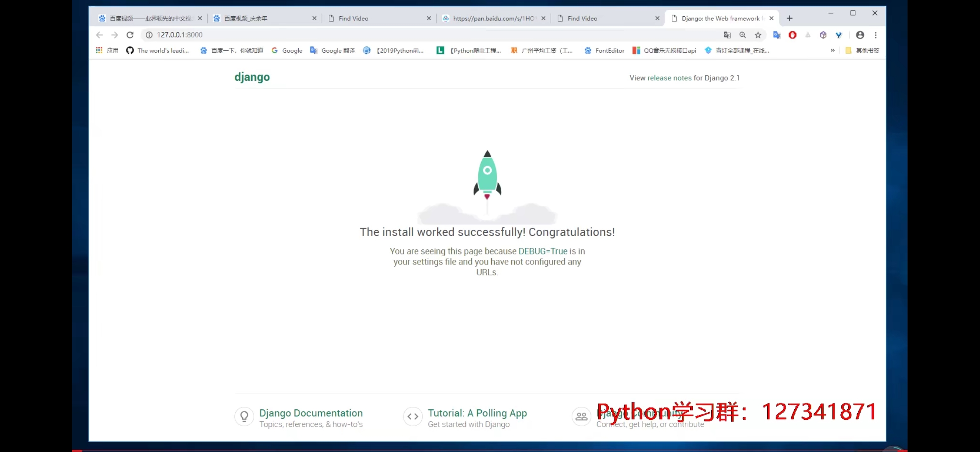The image size is (980, 452).
Task: Click the lightbulb icon beside Django Documentation
Action: (244, 416)
